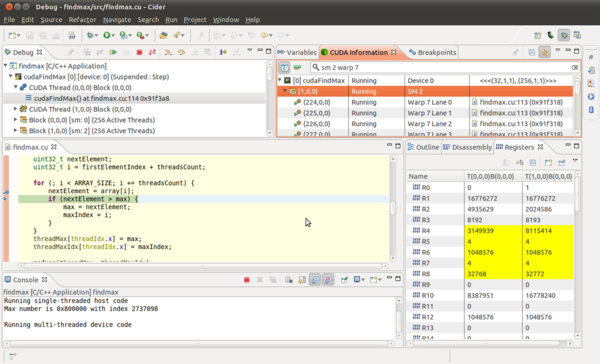
Task: Open the Navigate menu
Action: coord(117,20)
